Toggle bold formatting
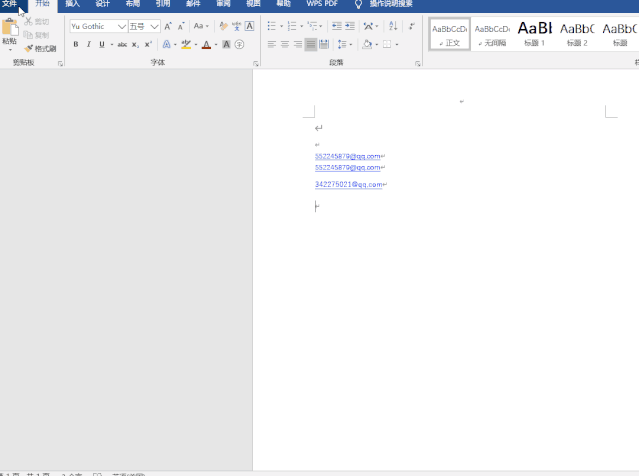Screen dimensions: 639x476 76,44
